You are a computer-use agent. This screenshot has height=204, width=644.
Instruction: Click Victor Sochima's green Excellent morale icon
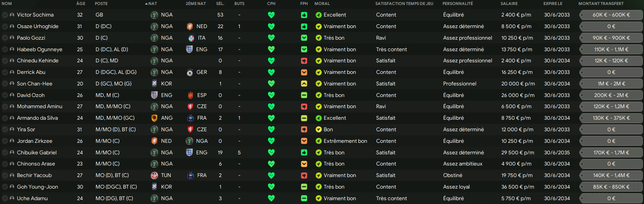319,15
